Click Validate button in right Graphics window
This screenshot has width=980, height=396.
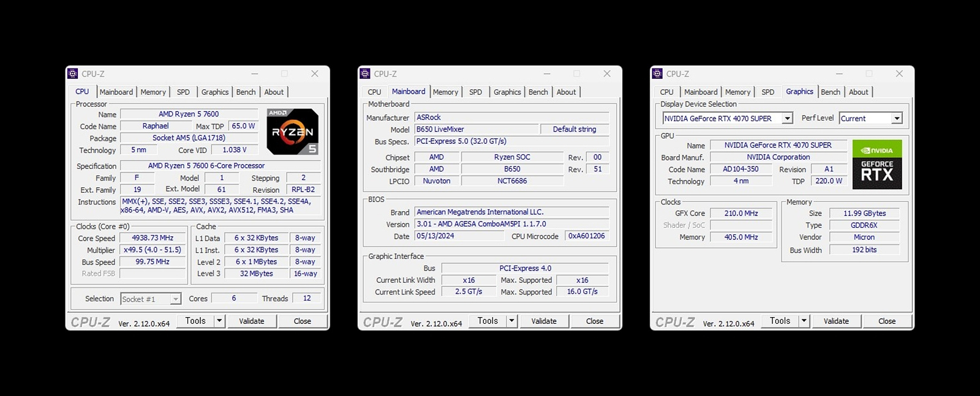[x=836, y=321]
